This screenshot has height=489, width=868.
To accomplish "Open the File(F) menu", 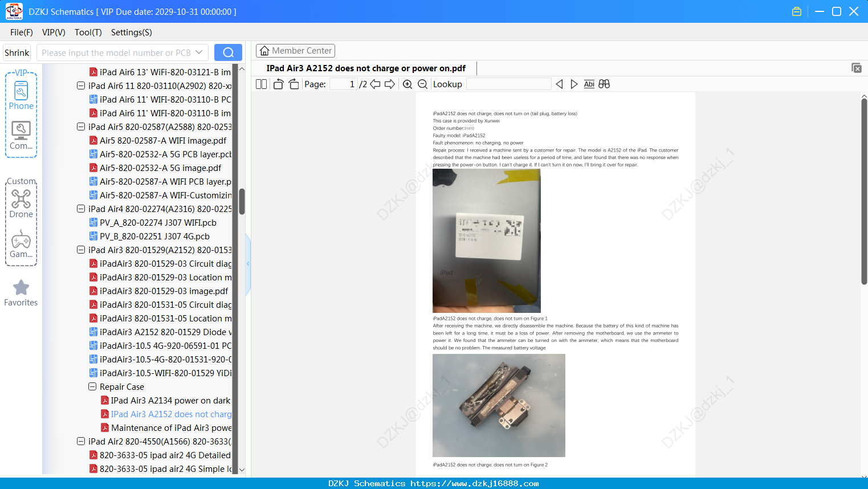I will (22, 32).
